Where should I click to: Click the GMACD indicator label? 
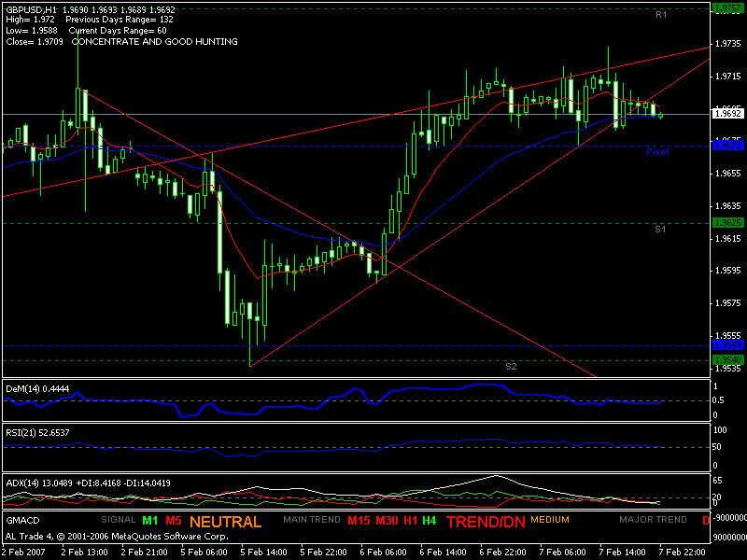coord(22,521)
